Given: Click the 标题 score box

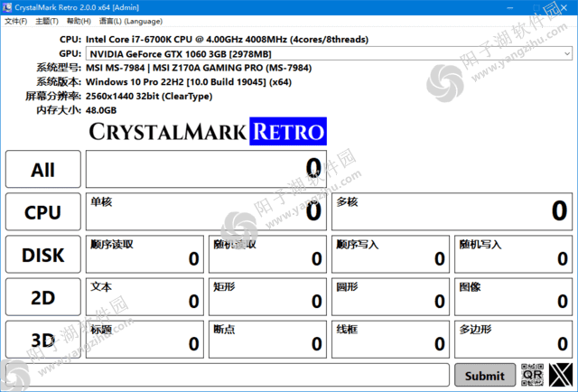Looking at the screenshot, I should [144, 340].
